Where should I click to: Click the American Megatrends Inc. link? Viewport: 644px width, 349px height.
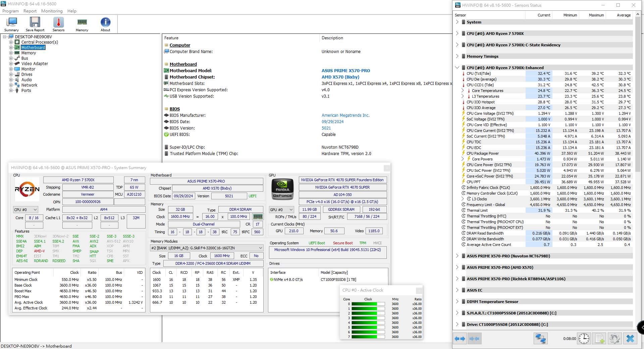345,115
